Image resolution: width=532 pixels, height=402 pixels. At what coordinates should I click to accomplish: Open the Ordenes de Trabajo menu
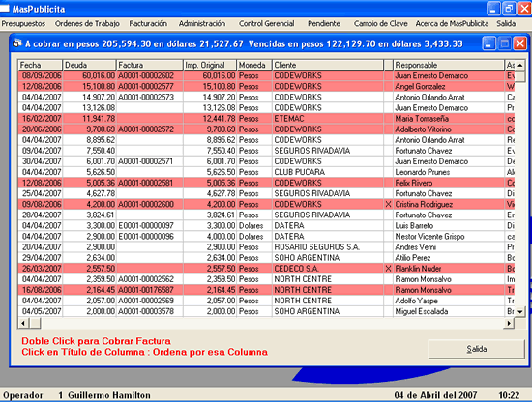87,24
